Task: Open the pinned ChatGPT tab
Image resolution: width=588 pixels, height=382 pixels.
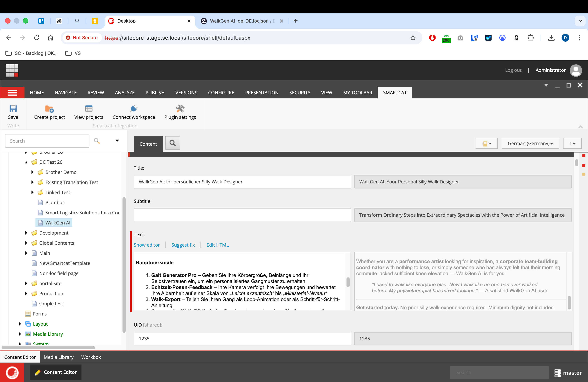Action: click(59, 21)
